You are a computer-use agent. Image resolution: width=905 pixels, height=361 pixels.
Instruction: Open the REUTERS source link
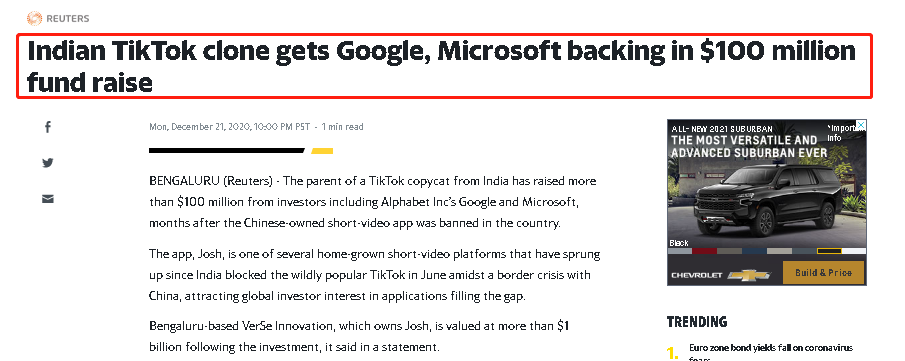coord(68,18)
